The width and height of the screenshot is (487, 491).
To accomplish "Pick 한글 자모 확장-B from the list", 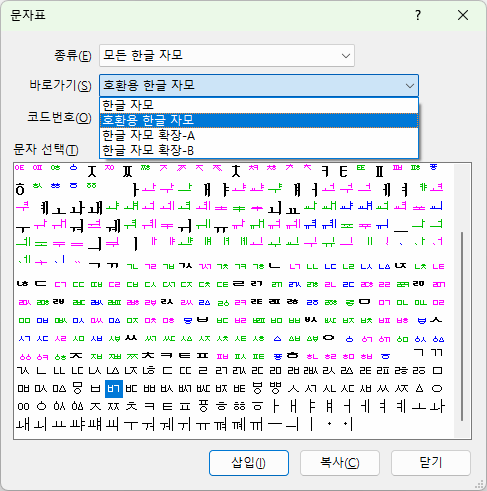I will 259,150.
